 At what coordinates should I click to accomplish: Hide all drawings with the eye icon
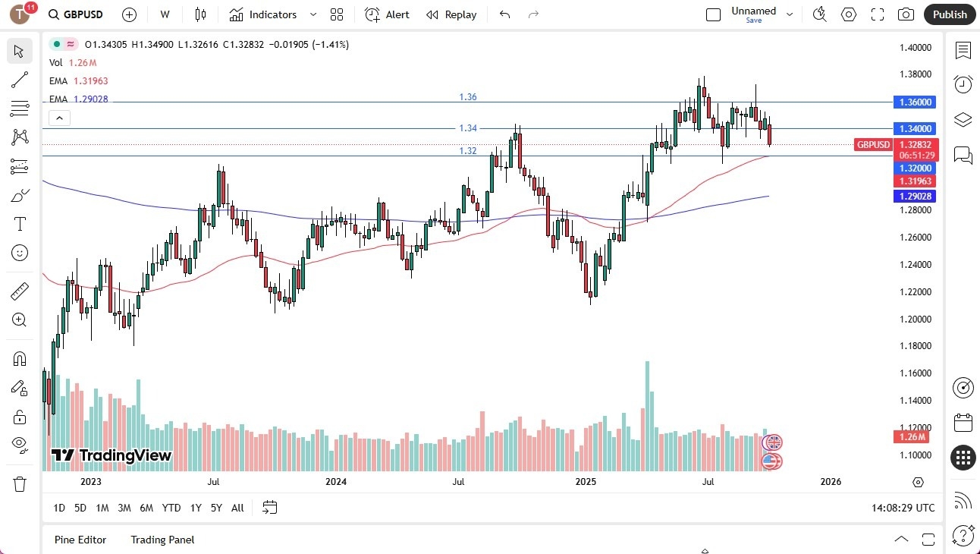click(20, 444)
